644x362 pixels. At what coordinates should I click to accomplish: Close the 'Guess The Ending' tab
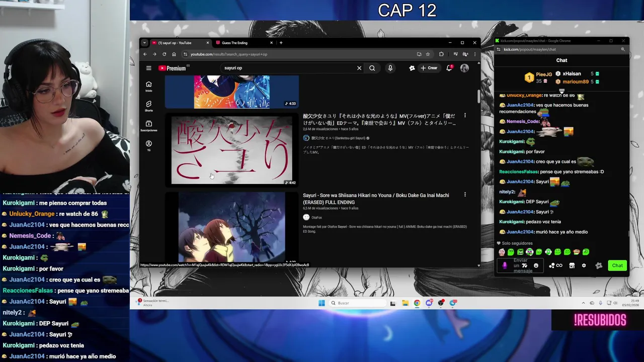[x=271, y=43]
